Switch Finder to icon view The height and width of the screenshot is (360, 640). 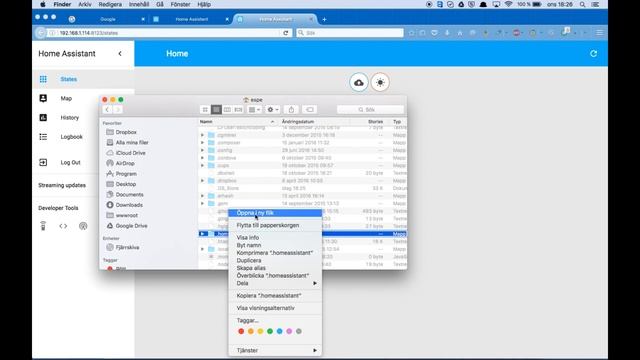point(205,109)
